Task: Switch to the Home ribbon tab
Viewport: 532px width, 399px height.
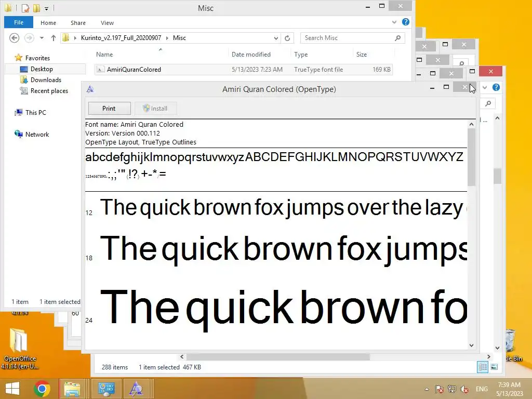Action: (x=48, y=23)
